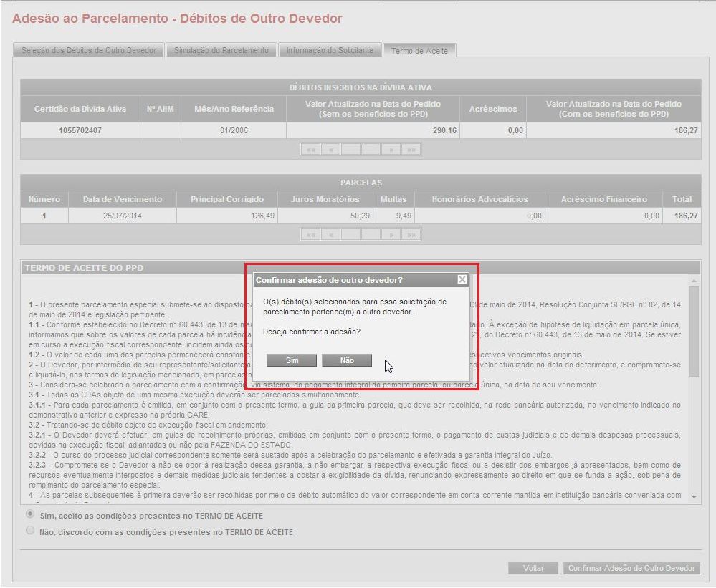Advance to next page of Parcelas table
The width and height of the screenshot is (716, 588).
click(391, 234)
